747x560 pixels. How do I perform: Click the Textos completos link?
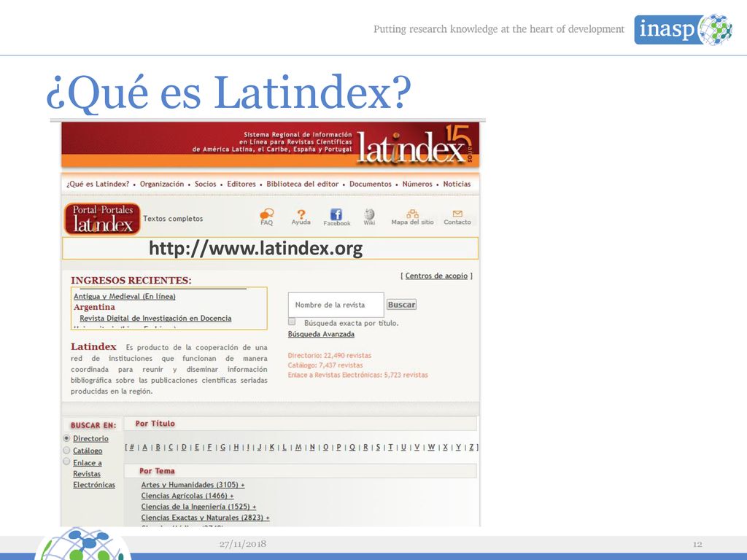point(173,219)
